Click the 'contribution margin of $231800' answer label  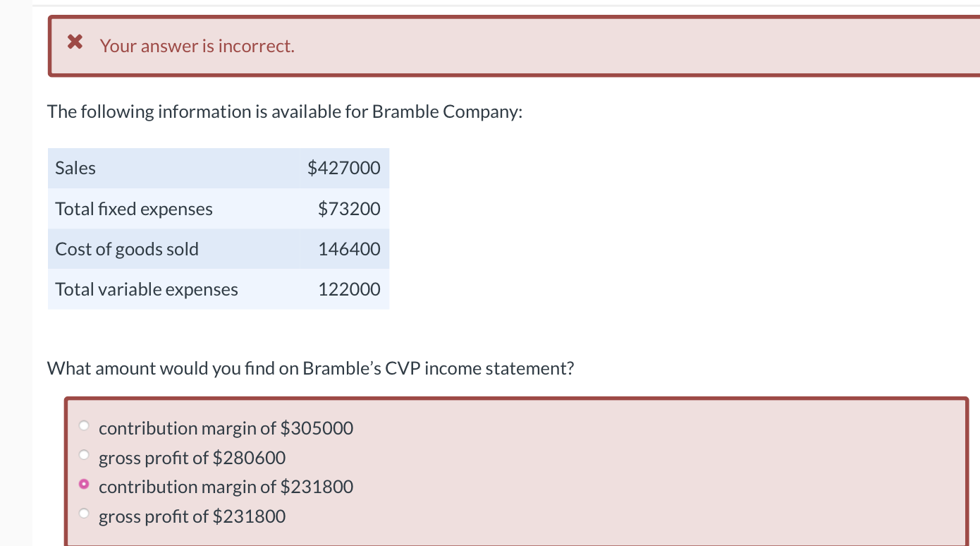[x=226, y=486]
